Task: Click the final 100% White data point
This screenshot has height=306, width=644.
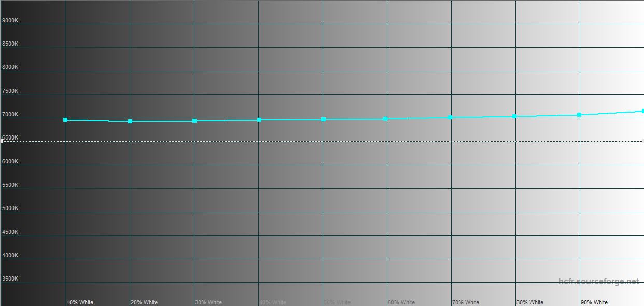Action: click(x=642, y=111)
